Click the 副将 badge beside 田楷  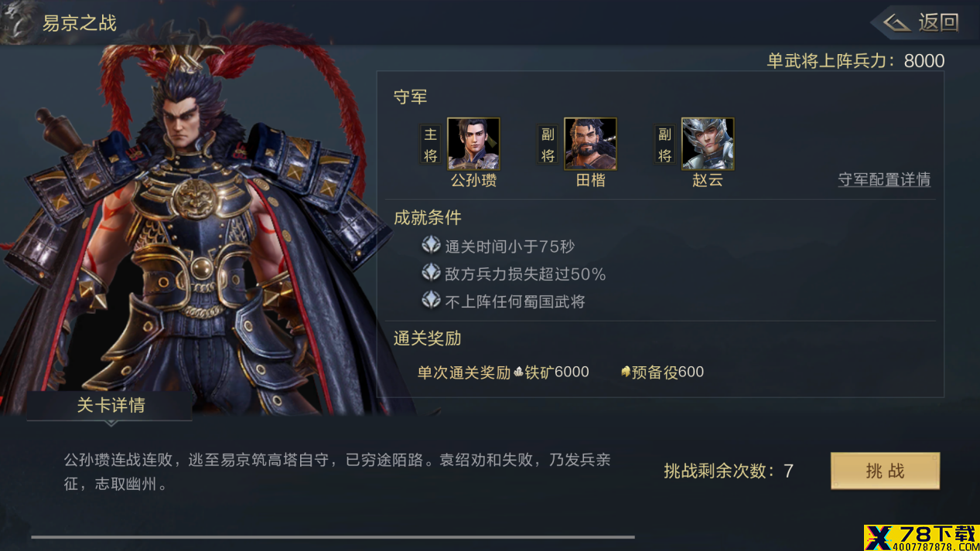(548, 145)
